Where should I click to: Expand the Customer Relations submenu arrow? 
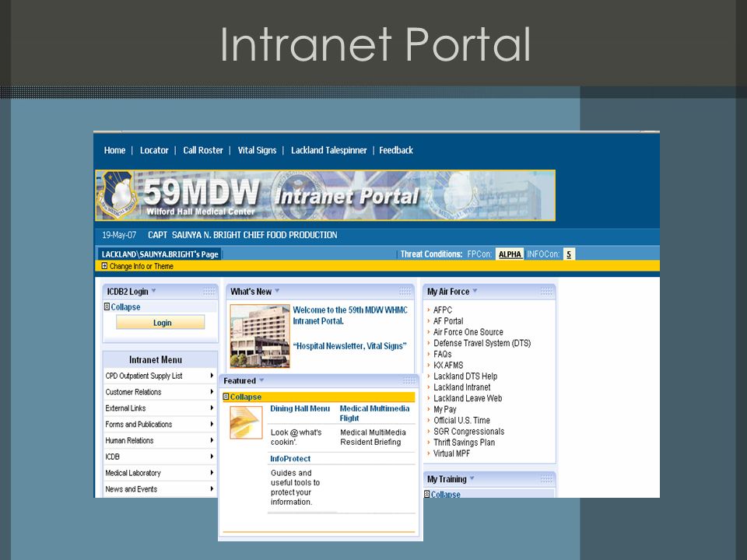(212, 392)
